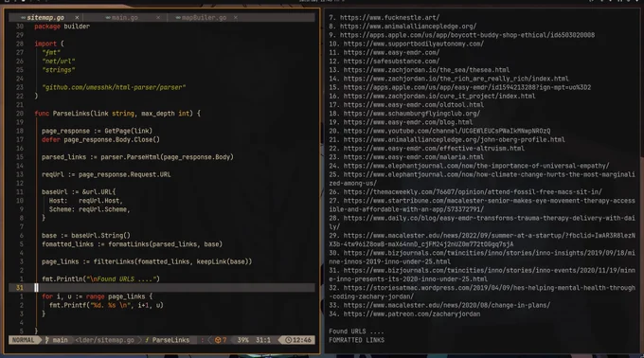Click the 'baseUrl := &url.URL{' line
The image size is (644, 358).
point(79,191)
